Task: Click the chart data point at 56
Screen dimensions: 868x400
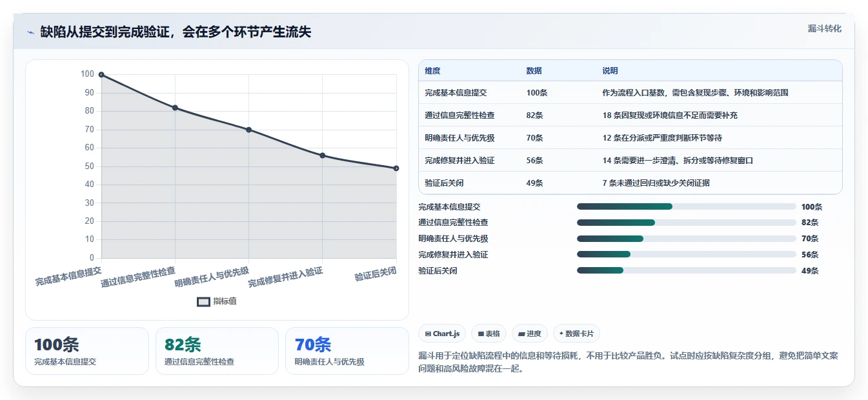Action: pos(323,155)
